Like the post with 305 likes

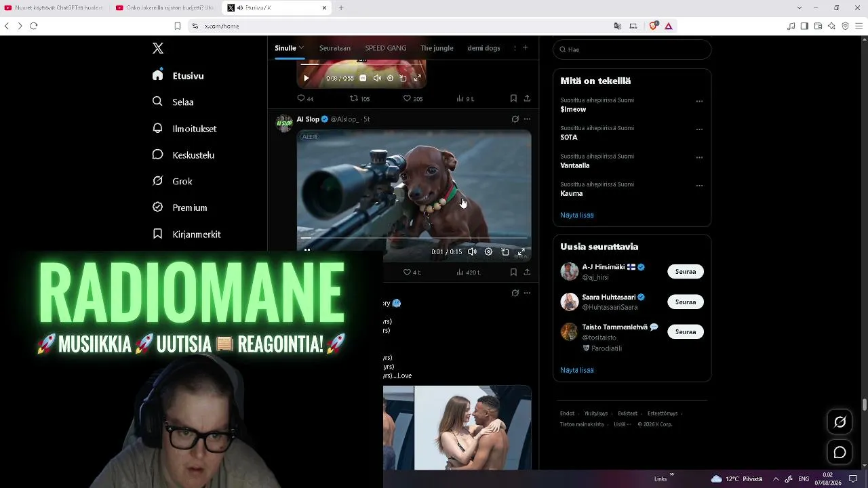[412, 98]
